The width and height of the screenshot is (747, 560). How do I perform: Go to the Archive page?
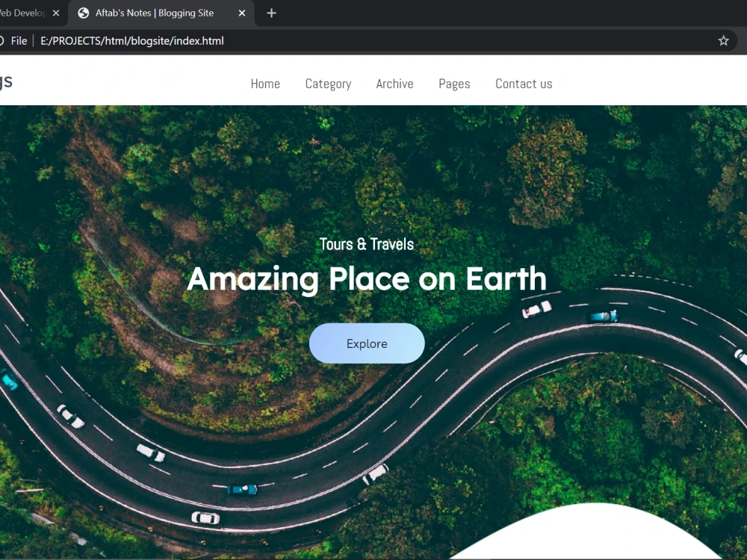(394, 84)
